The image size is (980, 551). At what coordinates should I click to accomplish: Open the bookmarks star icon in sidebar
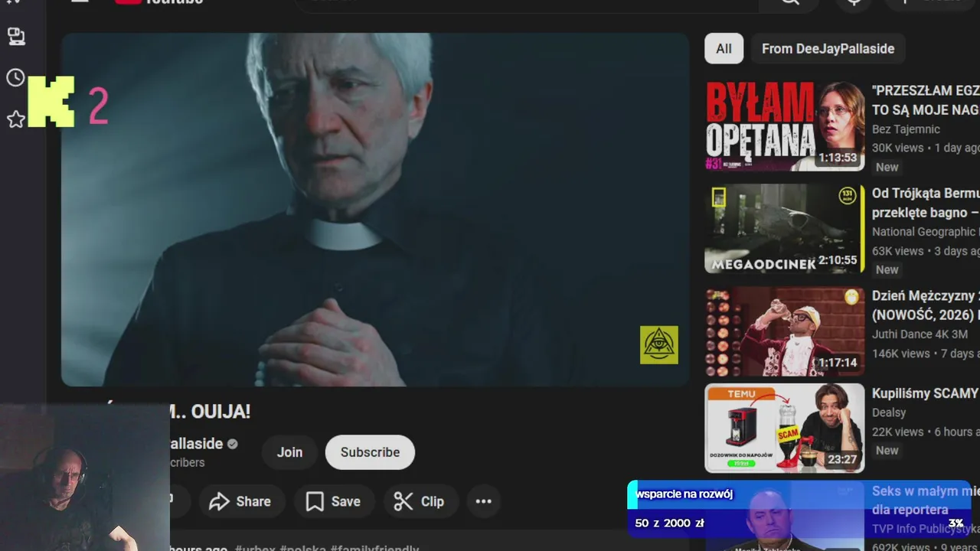click(x=15, y=119)
